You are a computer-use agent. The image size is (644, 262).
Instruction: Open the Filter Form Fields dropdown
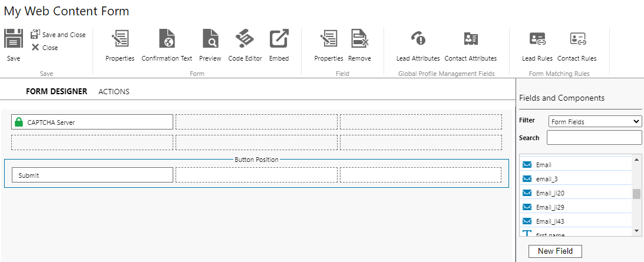click(x=595, y=121)
